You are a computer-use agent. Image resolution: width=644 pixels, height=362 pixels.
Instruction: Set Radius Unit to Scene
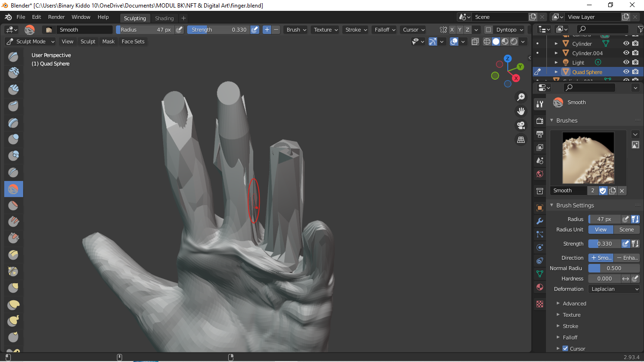627,230
